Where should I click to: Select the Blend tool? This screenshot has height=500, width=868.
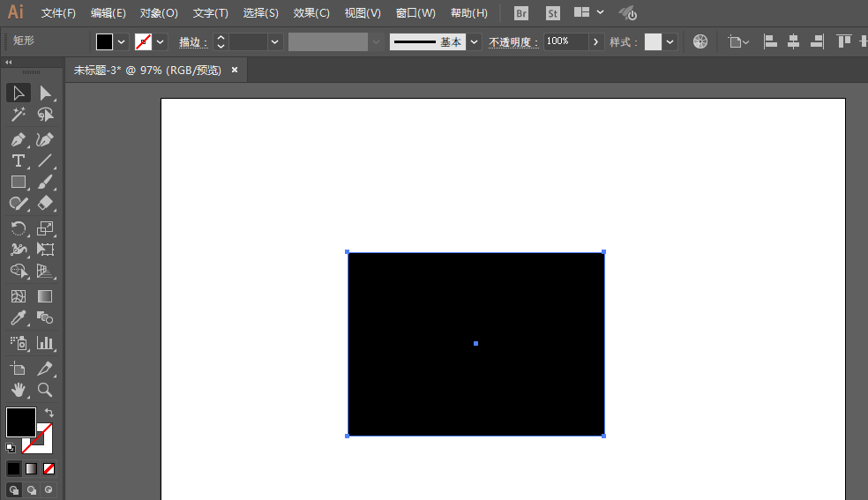45,318
